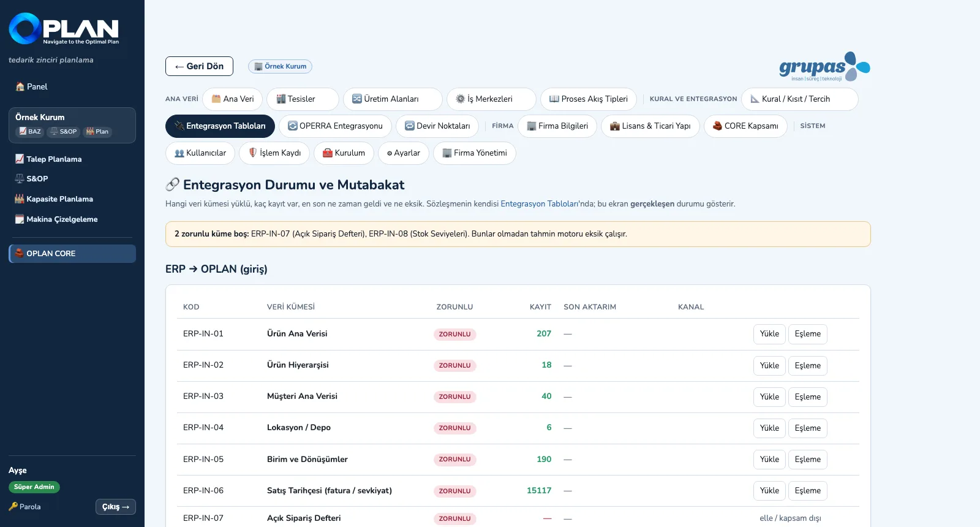Click the Kural / Kısıt ruler icon

click(755, 99)
